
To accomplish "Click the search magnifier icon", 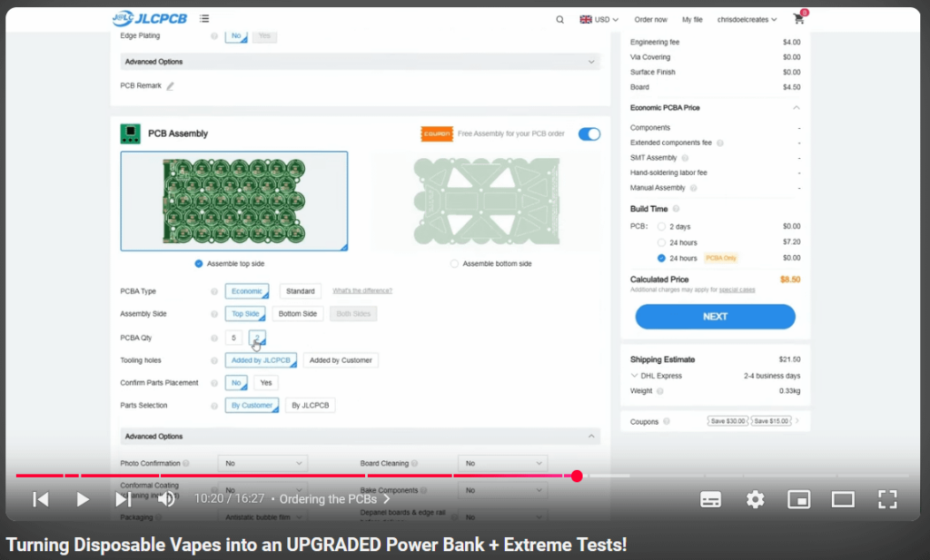I will tap(559, 20).
